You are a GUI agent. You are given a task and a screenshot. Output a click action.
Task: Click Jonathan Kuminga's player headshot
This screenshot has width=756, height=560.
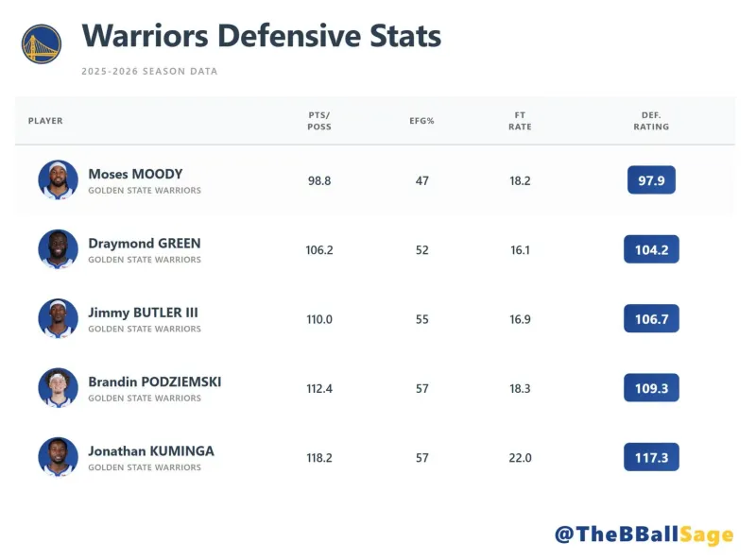tap(58, 456)
